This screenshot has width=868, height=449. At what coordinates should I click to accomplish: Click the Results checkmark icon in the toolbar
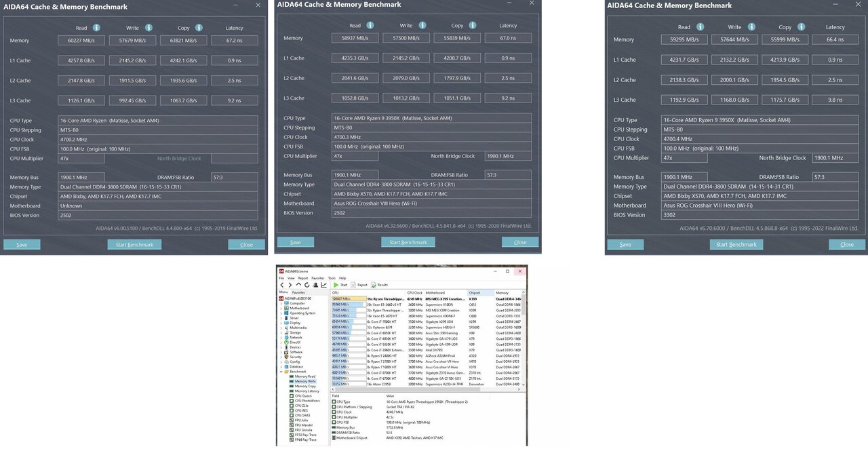373,285
